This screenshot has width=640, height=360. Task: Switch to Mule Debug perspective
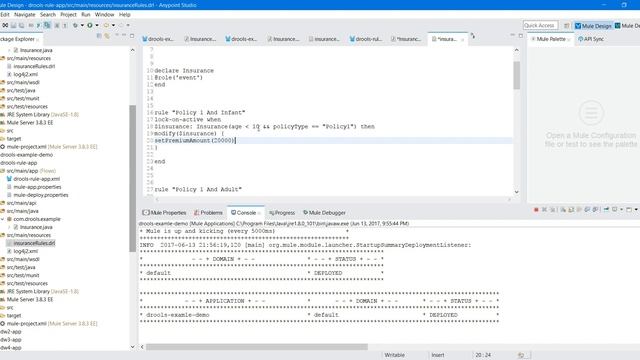(x=627, y=26)
